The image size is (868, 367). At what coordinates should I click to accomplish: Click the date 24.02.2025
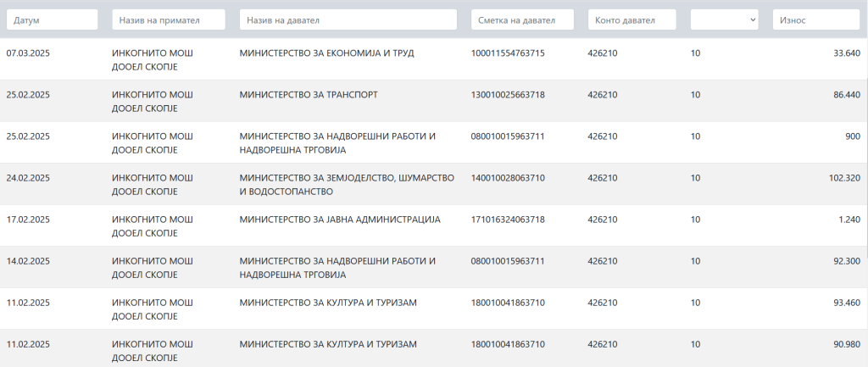(28, 178)
